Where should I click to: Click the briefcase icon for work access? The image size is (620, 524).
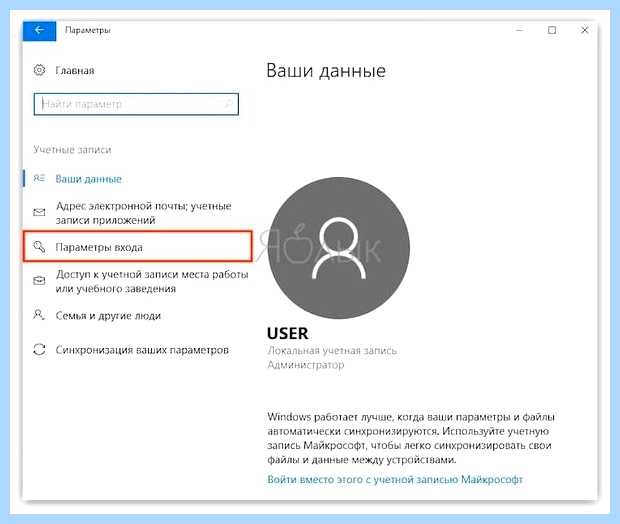tap(39, 281)
